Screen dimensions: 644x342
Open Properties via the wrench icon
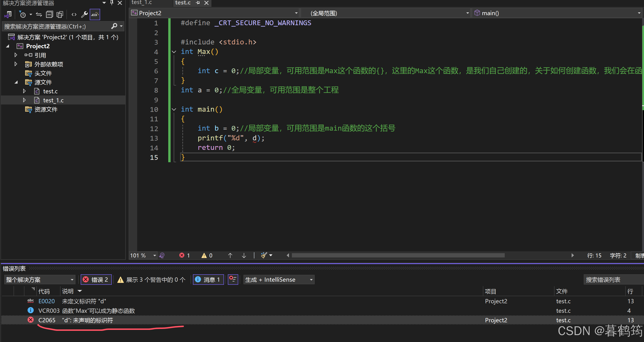(84, 14)
